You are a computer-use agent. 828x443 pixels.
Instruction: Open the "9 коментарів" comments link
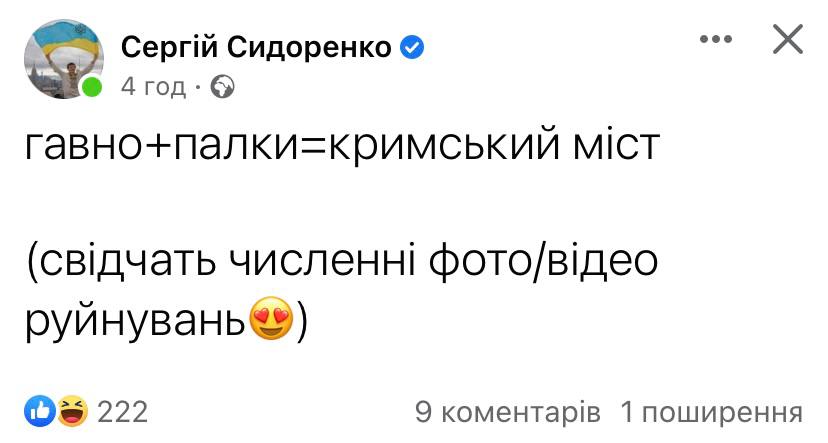(x=507, y=411)
